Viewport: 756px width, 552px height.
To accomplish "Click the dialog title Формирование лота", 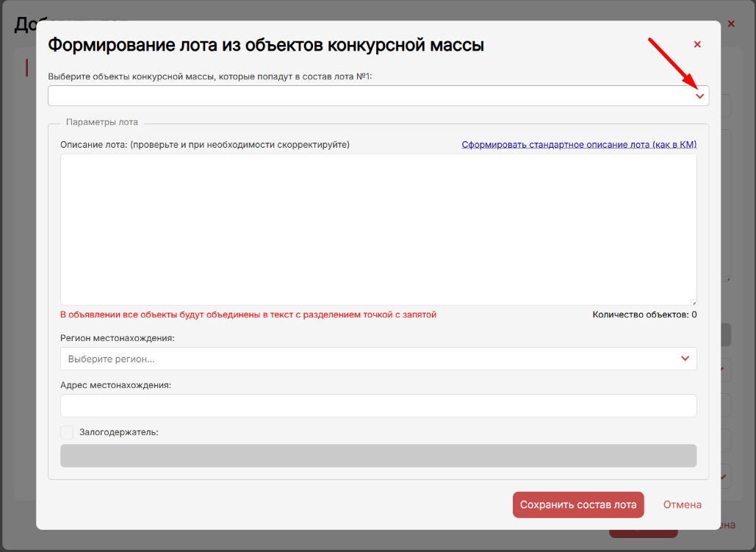I will 265,45.
